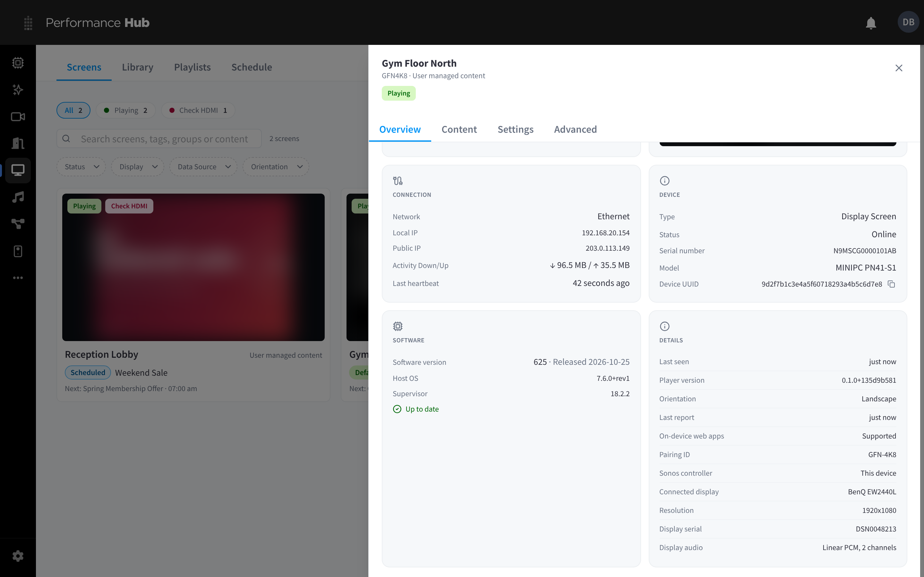Open the three-dots more sidebar menu
Viewport: 924px width, 577px height.
pos(18,277)
